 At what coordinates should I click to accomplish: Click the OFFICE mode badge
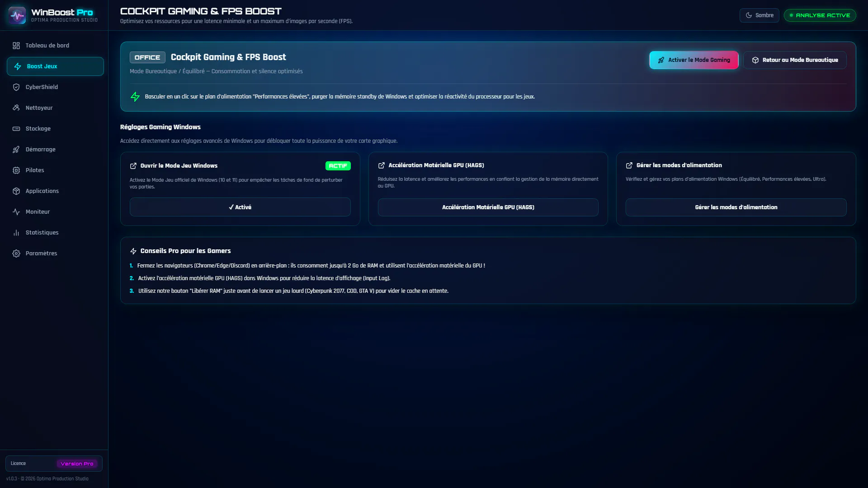pos(147,57)
